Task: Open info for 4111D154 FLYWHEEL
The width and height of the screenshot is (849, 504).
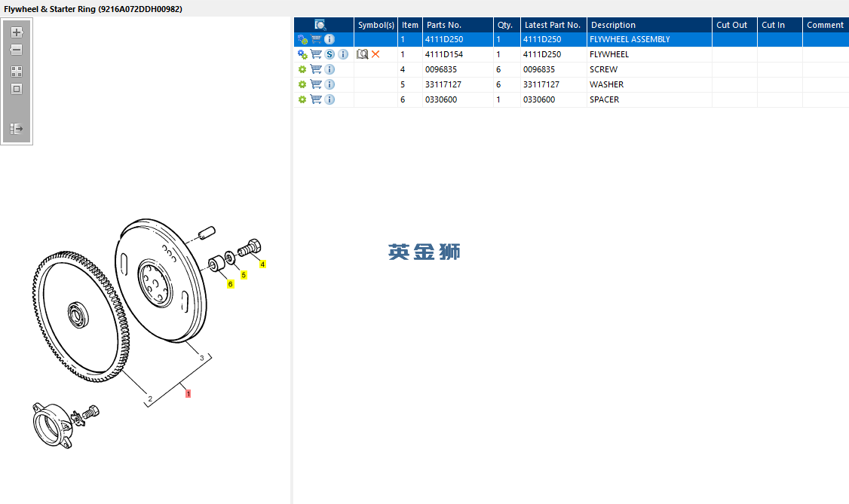Action: coord(343,54)
